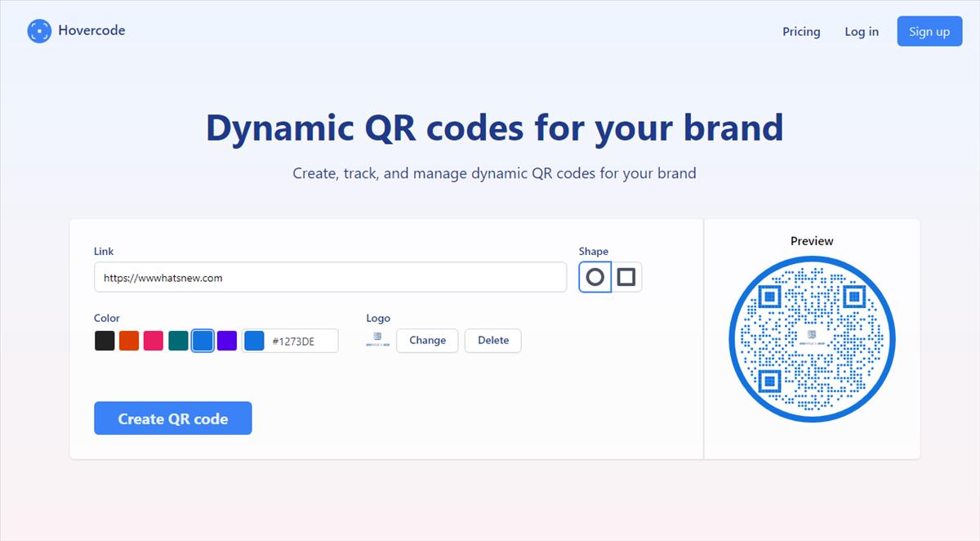Open the custom color picker swatch
The image size is (980, 541).
point(254,341)
